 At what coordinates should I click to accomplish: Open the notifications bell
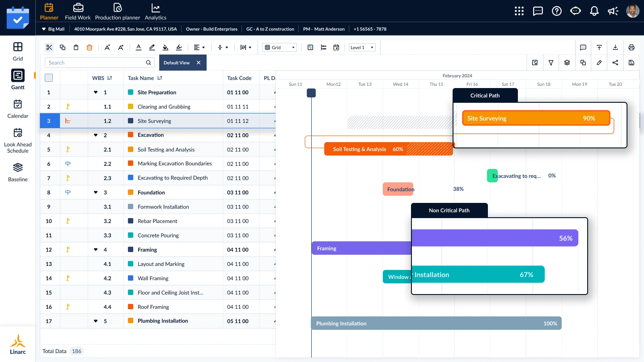(x=594, y=11)
